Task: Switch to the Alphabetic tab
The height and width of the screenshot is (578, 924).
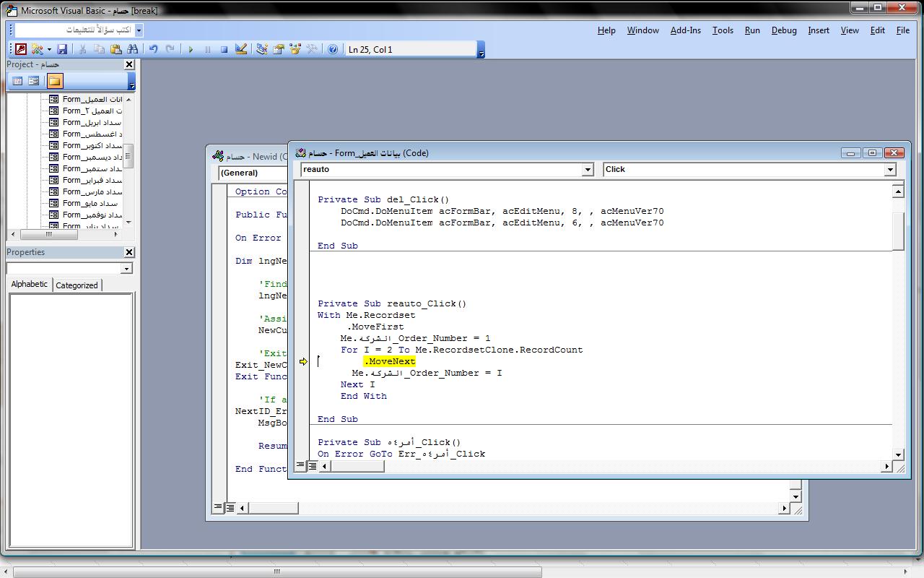Action: pyautogui.click(x=30, y=284)
